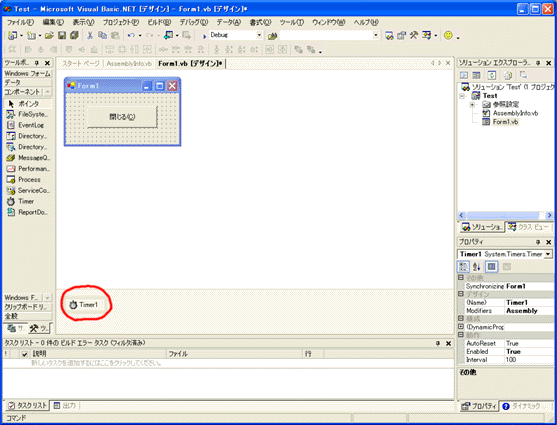
Task: Open the Timer1 object selector dropdown
Action: (x=548, y=254)
